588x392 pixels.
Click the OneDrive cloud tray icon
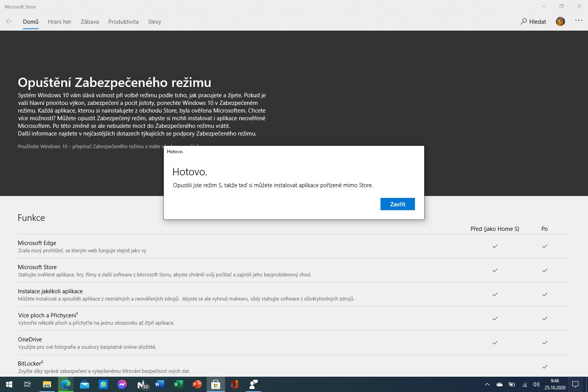click(x=500, y=384)
